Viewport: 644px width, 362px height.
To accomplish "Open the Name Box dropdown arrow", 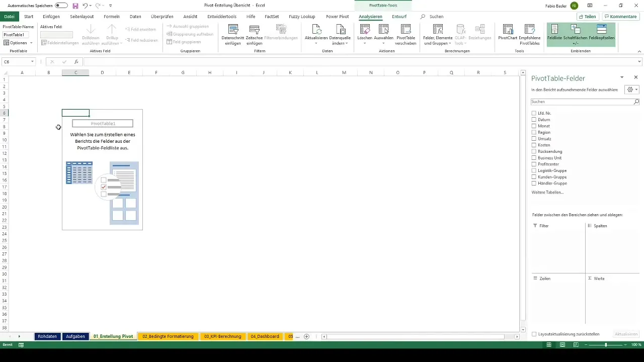I will 32,62.
